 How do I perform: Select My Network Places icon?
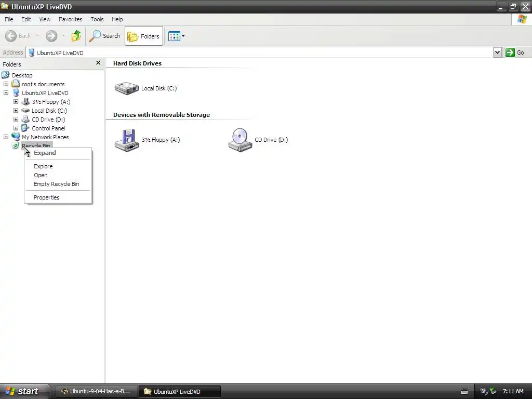pos(16,137)
